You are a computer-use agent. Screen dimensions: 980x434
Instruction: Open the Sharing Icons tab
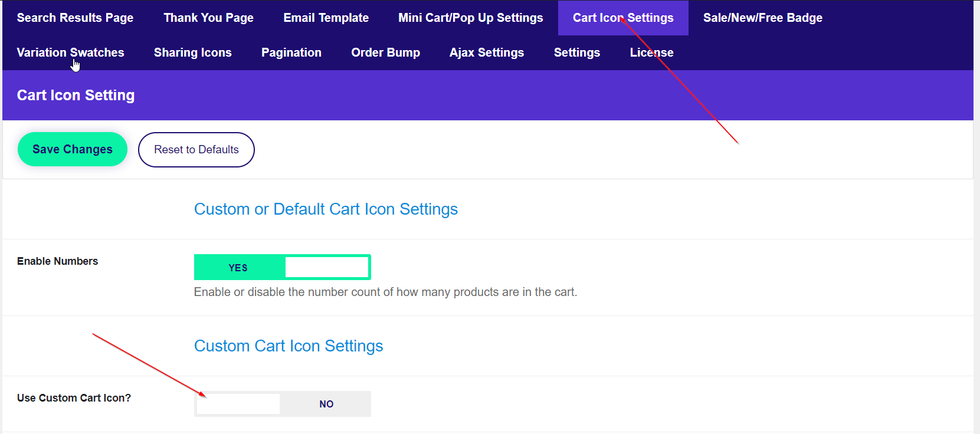click(192, 52)
